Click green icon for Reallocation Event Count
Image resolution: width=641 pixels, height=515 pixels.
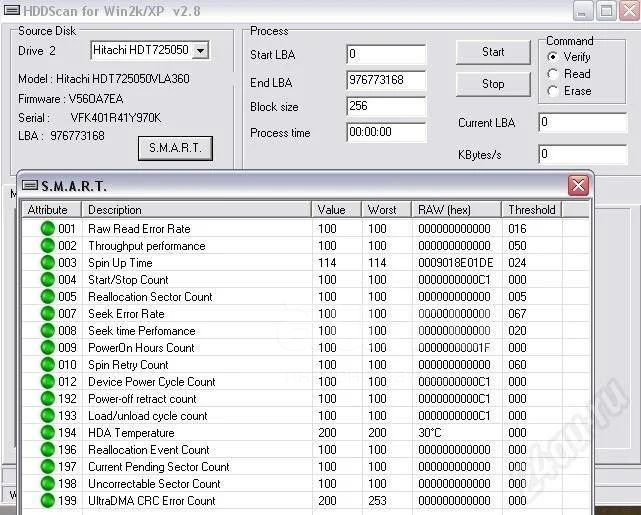[48, 450]
